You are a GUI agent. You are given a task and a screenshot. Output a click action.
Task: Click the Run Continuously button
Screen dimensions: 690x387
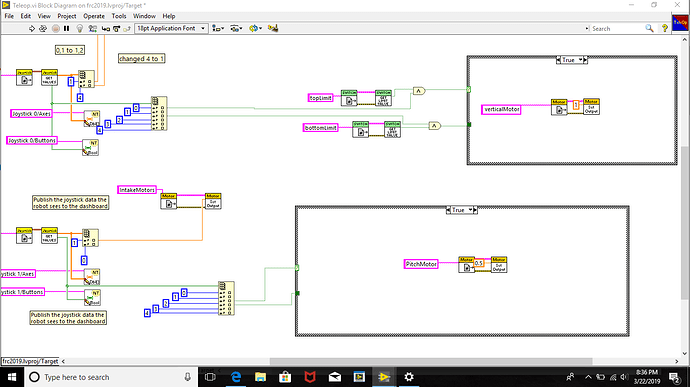tap(43, 28)
